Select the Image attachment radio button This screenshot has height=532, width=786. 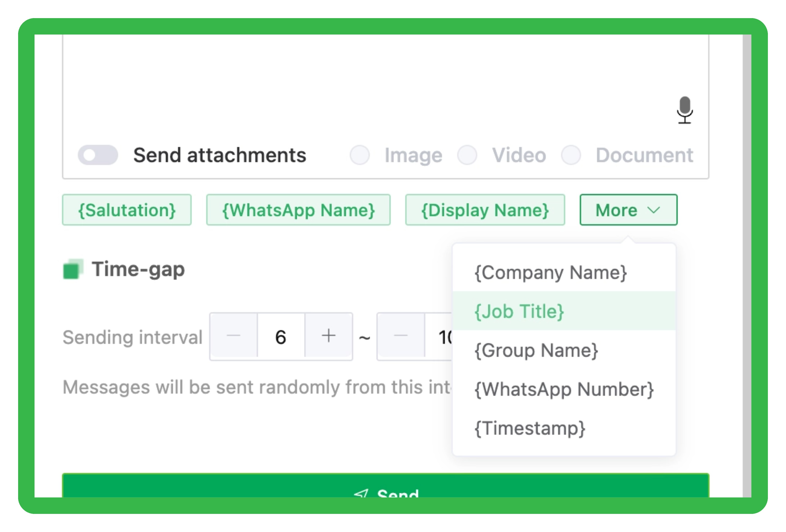(359, 155)
